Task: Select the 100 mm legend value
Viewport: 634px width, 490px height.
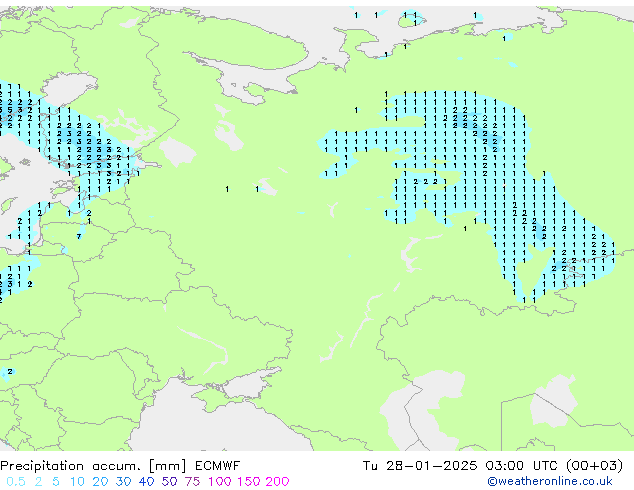Action: [218, 482]
